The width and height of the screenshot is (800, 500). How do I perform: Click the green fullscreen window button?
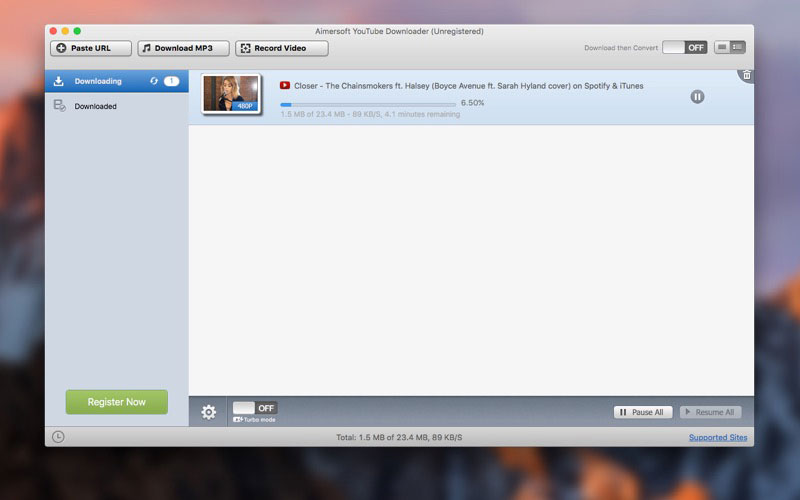pos(77,31)
